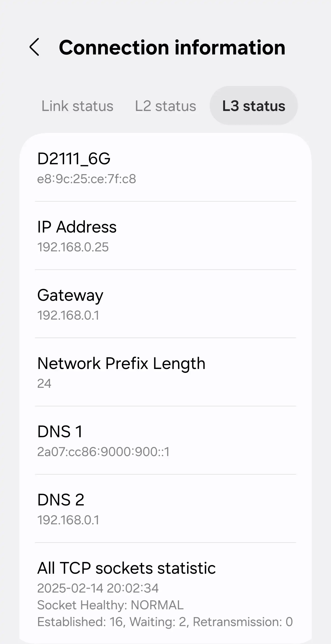The image size is (331, 644).
Task: Tap the All TCP sockets statistic heading
Action: (126, 568)
